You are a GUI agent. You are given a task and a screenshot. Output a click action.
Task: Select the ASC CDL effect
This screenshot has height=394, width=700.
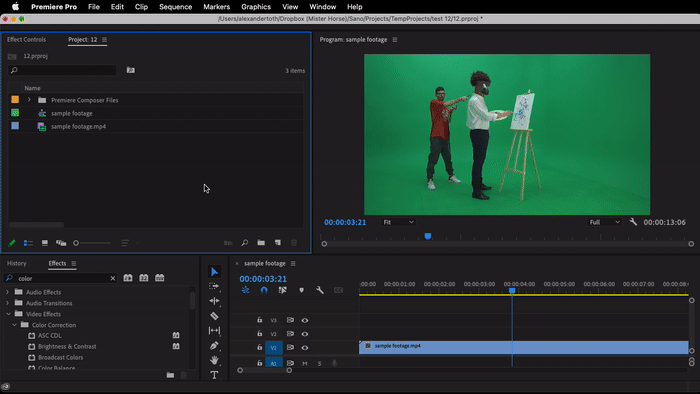pyautogui.click(x=50, y=336)
